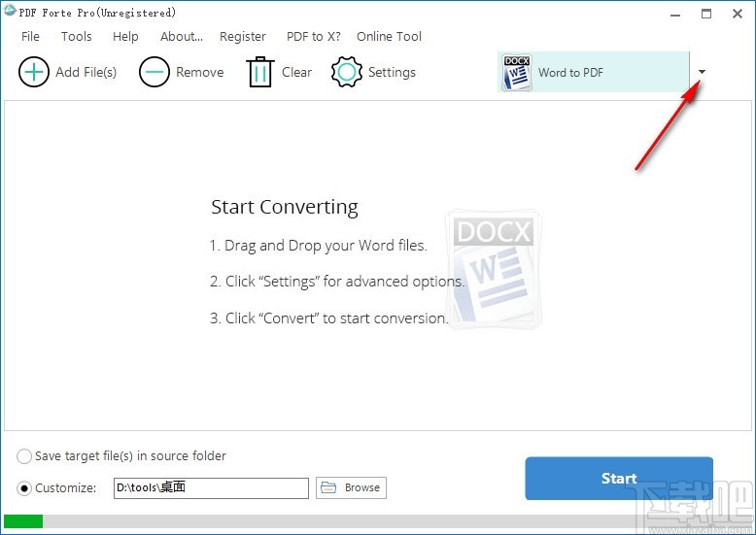Open the Register menu item

coord(243,36)
